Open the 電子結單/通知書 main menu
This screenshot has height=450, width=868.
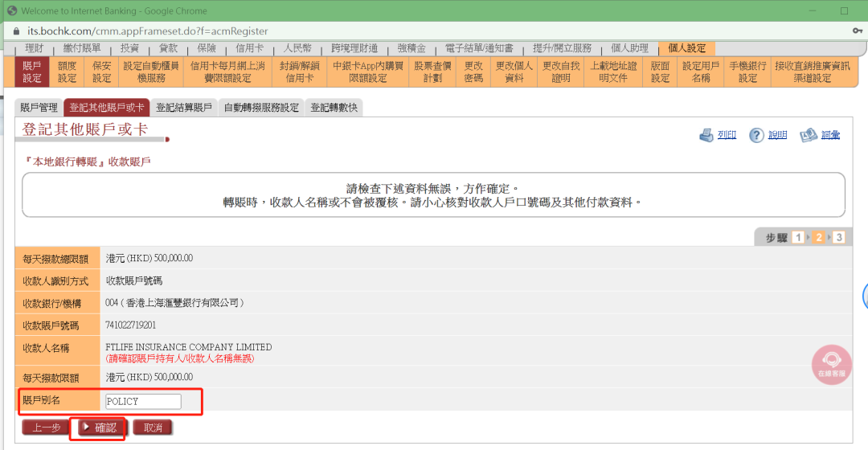click(479, 48)
